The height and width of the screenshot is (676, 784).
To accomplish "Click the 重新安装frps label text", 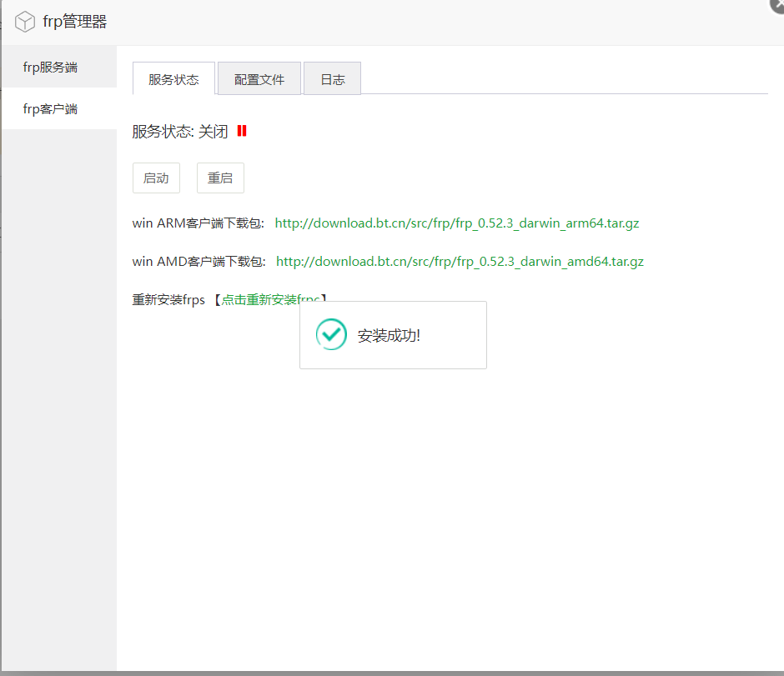I will [x=168, y=299].
